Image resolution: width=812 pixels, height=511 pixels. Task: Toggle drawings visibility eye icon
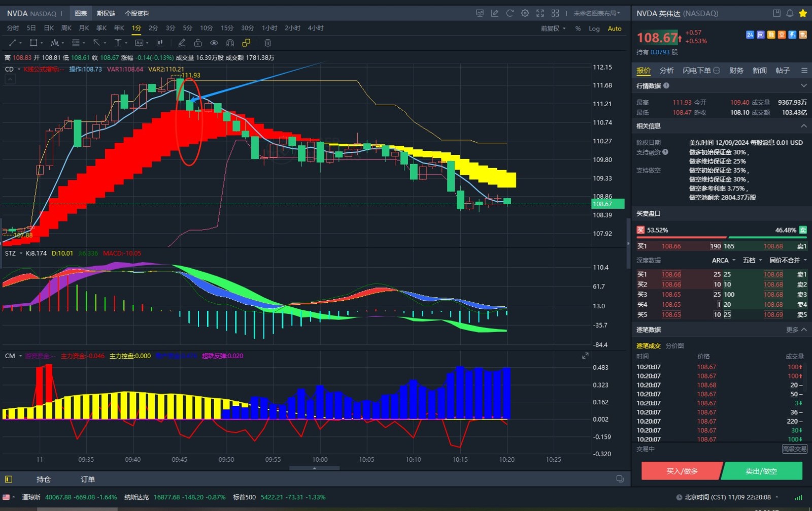(x=214, y=43)
